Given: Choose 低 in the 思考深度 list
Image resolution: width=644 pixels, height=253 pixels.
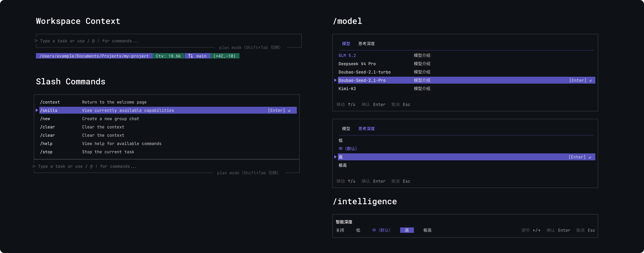Looking at the screenshot, I should click(341, 140).
